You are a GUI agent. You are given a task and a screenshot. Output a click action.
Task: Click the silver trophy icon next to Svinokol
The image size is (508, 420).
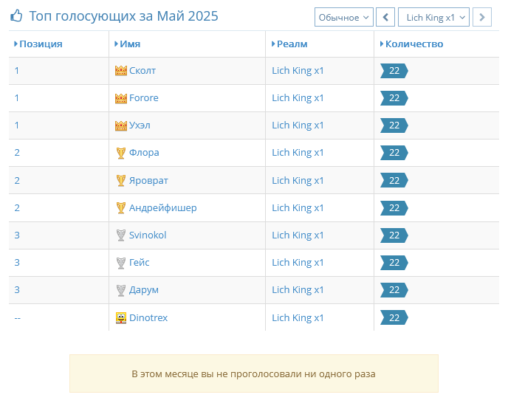tap(121, 235)
